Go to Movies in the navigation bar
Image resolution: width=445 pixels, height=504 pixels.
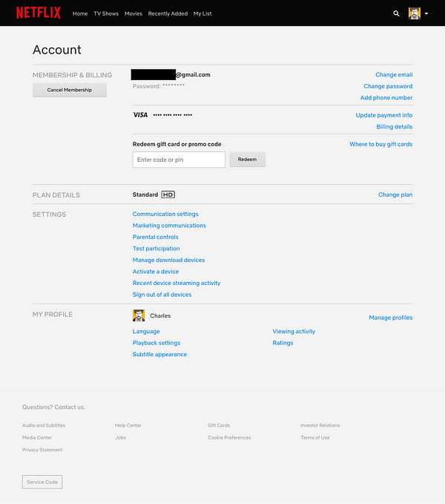coord(133,13)
